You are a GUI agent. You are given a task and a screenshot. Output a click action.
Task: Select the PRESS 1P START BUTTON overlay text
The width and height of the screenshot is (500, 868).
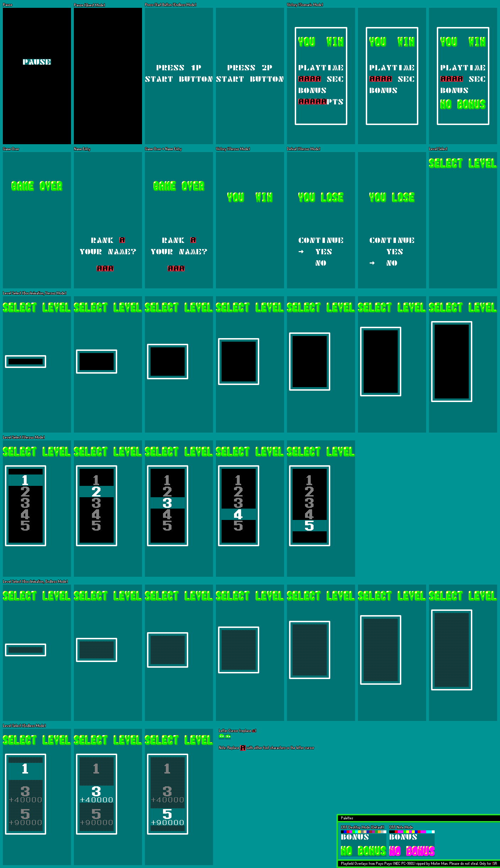179,73
